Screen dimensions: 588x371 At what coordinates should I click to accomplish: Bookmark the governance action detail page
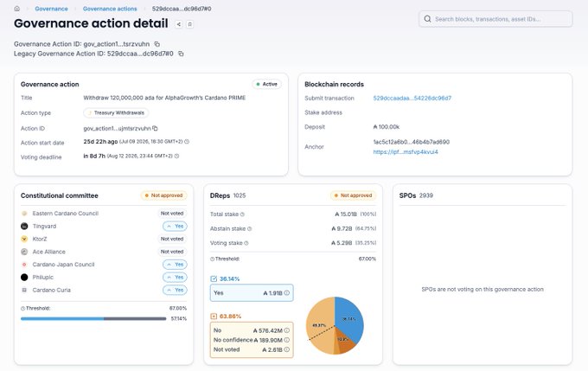[189, 24]
